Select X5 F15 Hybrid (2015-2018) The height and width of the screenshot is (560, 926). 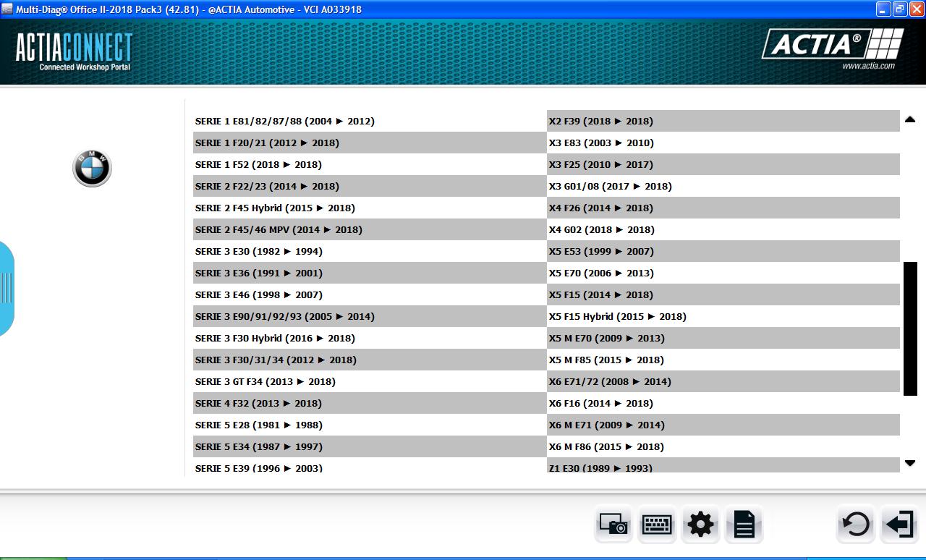tap(723, 316)
